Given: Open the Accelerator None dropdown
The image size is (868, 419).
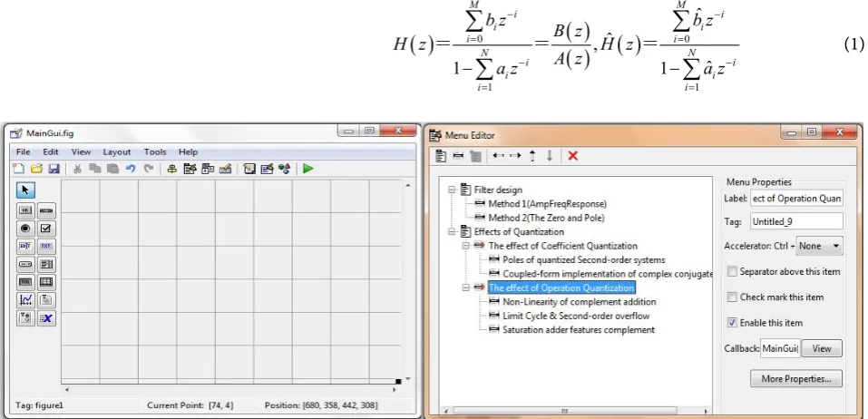Looking at the screenshot, I should [x=819, y=246].
